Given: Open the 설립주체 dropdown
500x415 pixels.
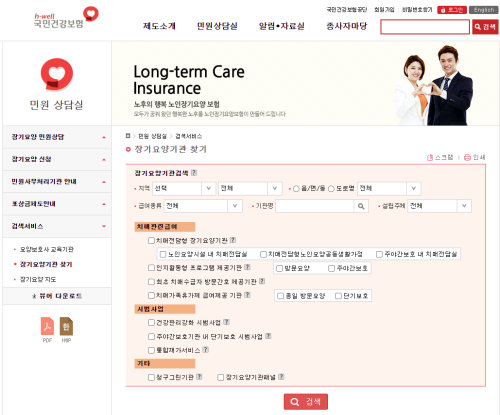Looking at the screenshot, I should pos(439,206).
